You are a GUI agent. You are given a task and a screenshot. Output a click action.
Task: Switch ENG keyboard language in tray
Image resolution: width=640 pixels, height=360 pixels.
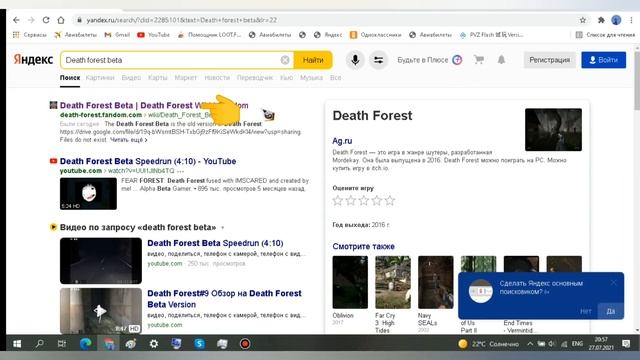[577, 344]
